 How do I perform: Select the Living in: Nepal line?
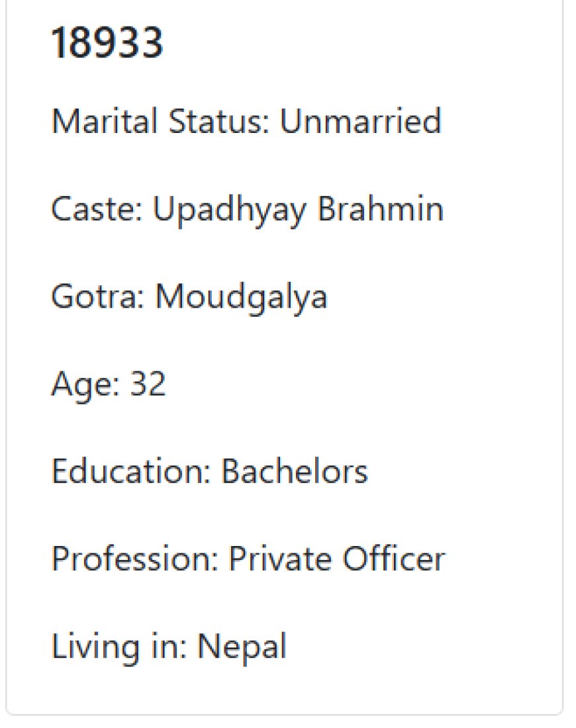point(169,648)
